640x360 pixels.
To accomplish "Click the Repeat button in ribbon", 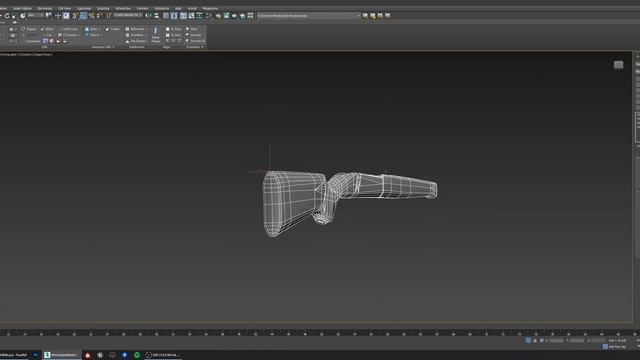I will click(x=29, y=29).
